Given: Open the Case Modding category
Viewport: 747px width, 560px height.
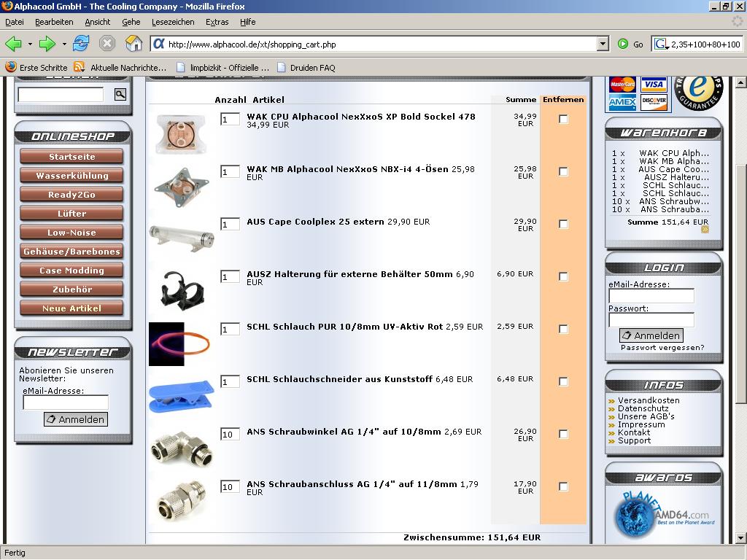Looking at the screenshot, I should tap(72, 271).
